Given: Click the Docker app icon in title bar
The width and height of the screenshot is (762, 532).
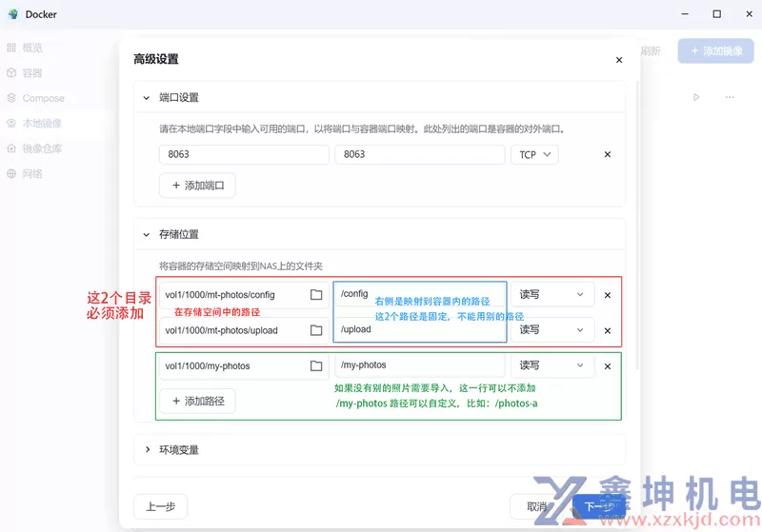Looking at the screenshot, I should 13,14.
